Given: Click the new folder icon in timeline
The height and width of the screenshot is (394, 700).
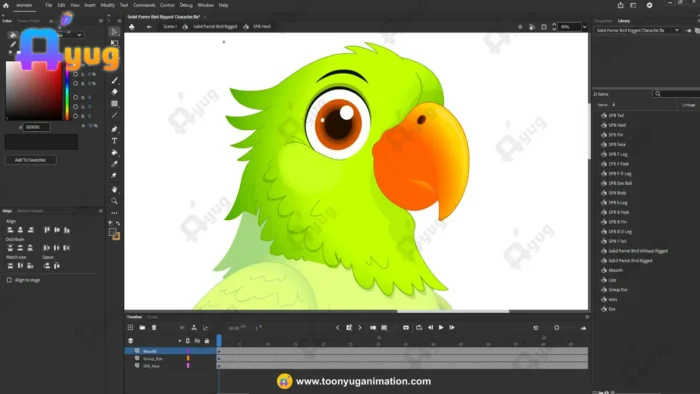Looking at the screenshot, I should [x=142, y=328].
